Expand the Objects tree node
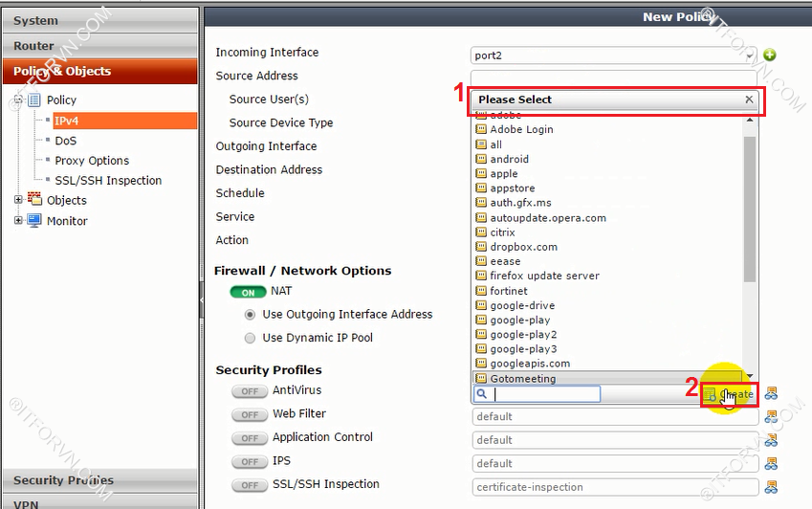The width and height of the screenshot is (812, 509). 18,199
